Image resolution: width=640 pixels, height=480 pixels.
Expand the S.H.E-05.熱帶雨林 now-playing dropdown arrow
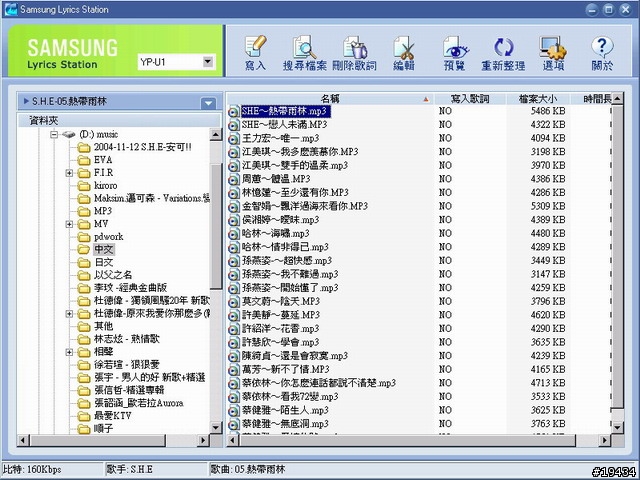pos(209,103)
